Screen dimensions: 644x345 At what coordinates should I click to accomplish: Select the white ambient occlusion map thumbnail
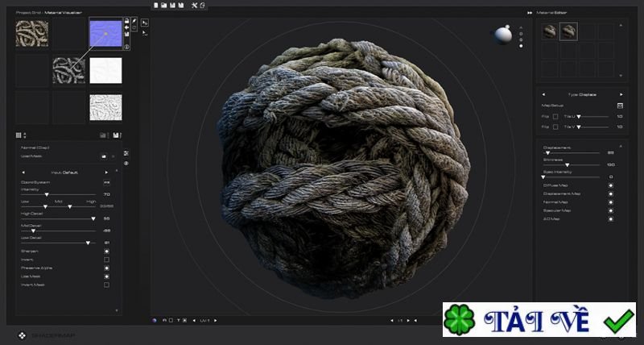click(x=105, y=69)
